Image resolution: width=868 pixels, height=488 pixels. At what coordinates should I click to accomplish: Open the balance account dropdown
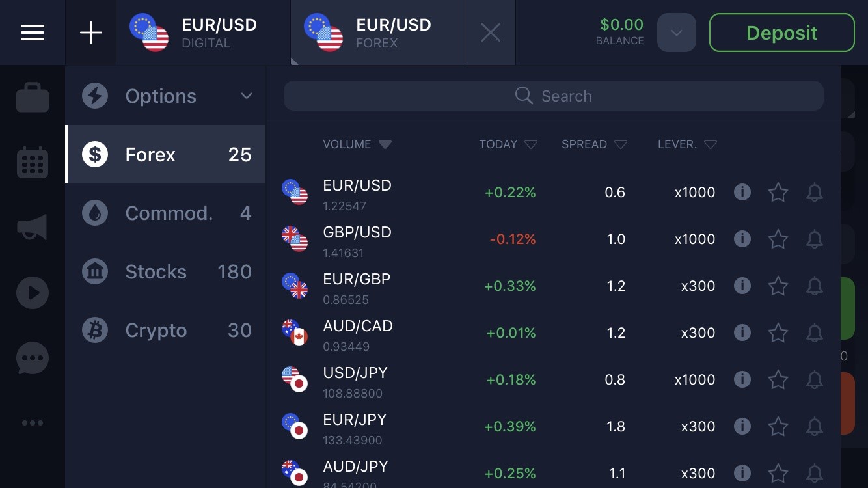[676, 33]
